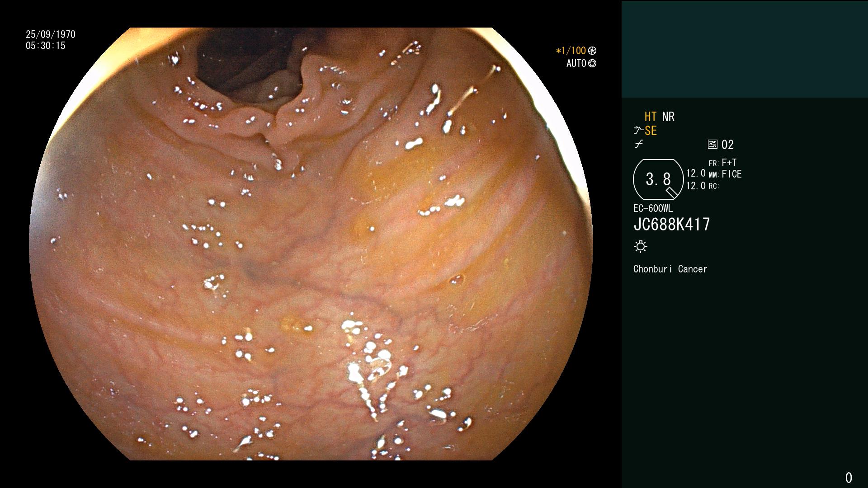This screenshot has height=488, width=868.
Task: Click the structure emphasis curve icon before SE
Action: click(638, 131)
